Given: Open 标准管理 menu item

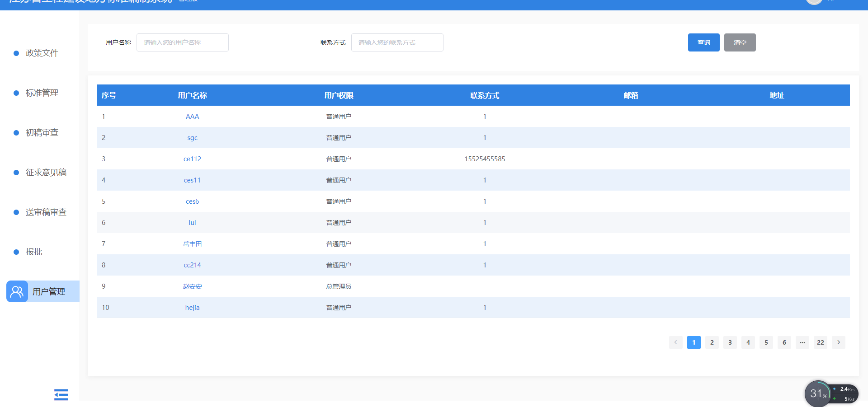Looking at the screenshot, I should click(42, 93).
